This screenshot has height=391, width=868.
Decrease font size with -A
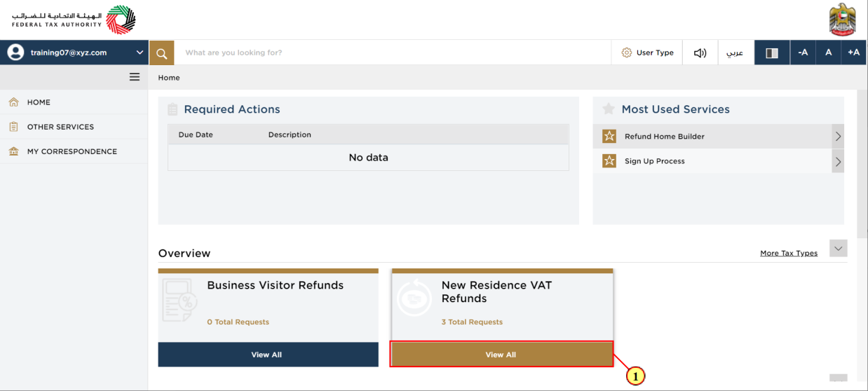click(x=803, y=53)
